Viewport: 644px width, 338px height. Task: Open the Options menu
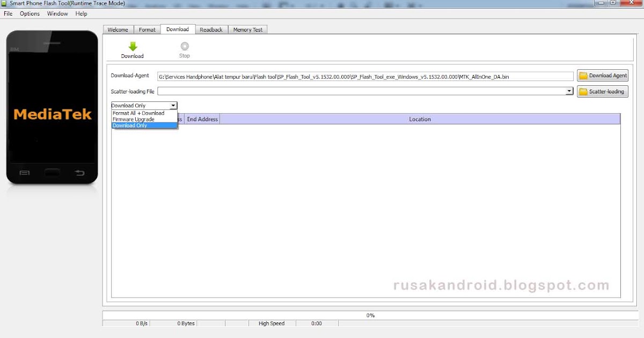click(30, 13)
